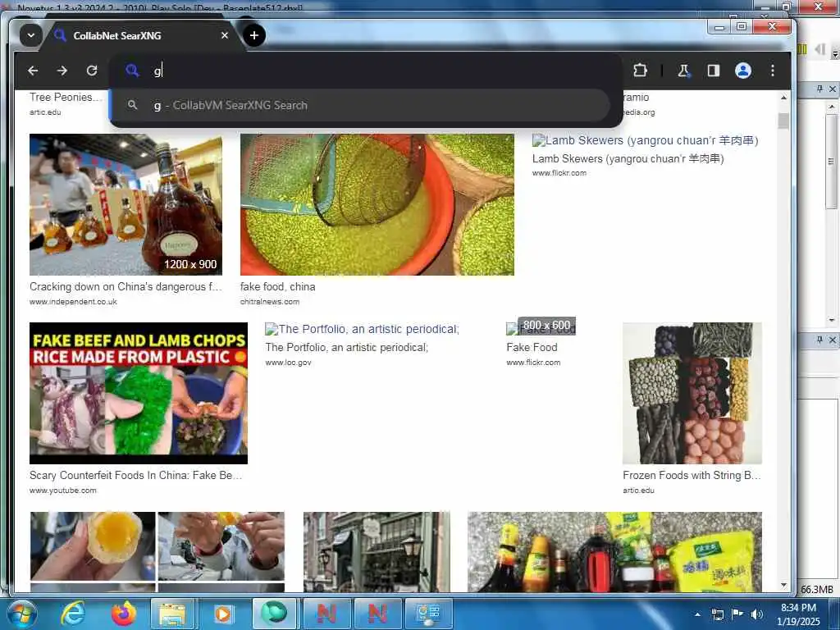Open the taskbar clock showing 8:34 PM
The width and height of the screenshot is (840, 630).
tap(798, 614)
